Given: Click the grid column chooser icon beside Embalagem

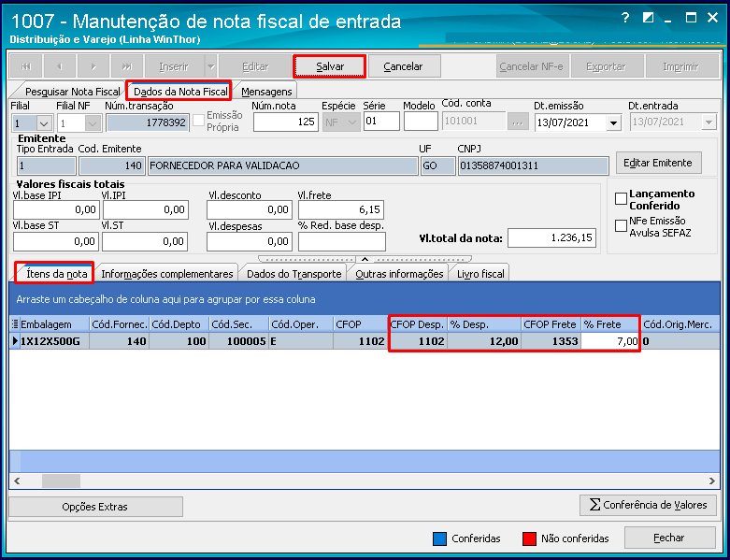Looking at the screenshot, I should [15, 324].
